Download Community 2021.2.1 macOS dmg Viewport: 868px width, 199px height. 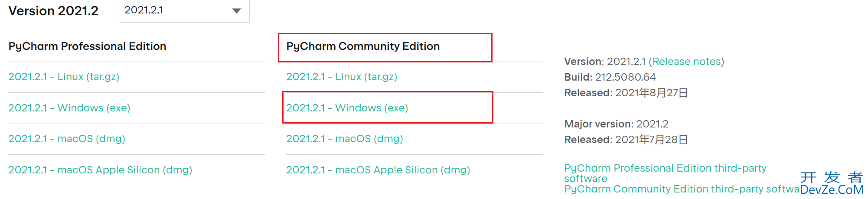(x=345, y=139)
